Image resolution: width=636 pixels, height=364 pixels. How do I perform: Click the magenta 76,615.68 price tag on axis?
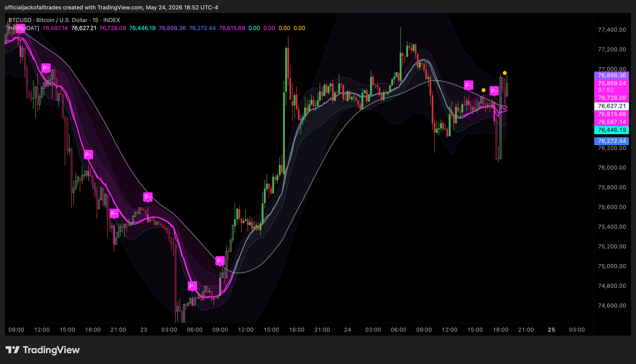coord(612,114)
